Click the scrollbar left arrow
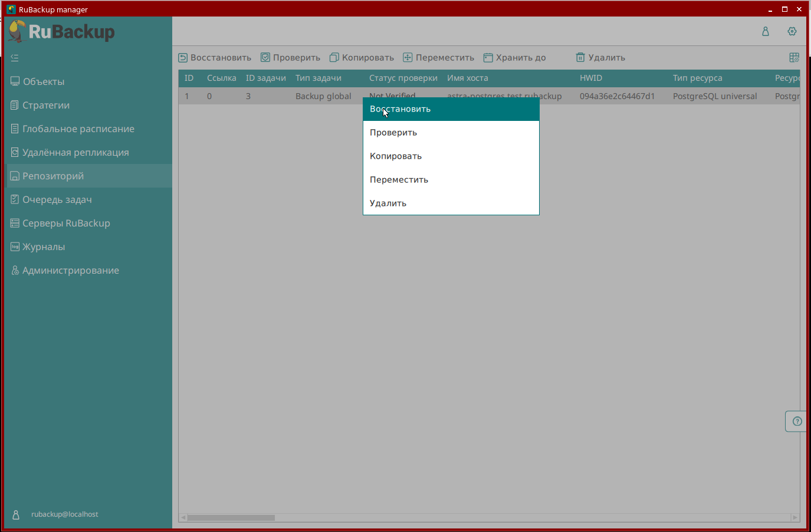The image size is (811, 532). coord(183,518)
